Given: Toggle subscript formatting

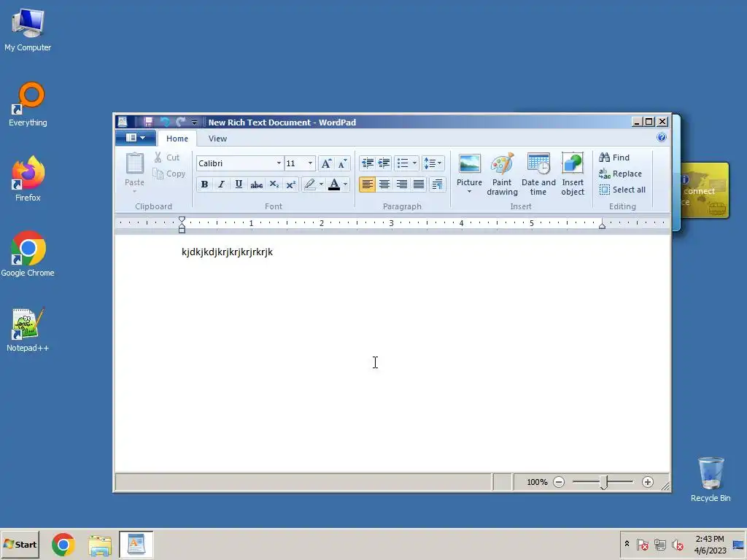Looking at the screenshot, I should click(274, 184).
